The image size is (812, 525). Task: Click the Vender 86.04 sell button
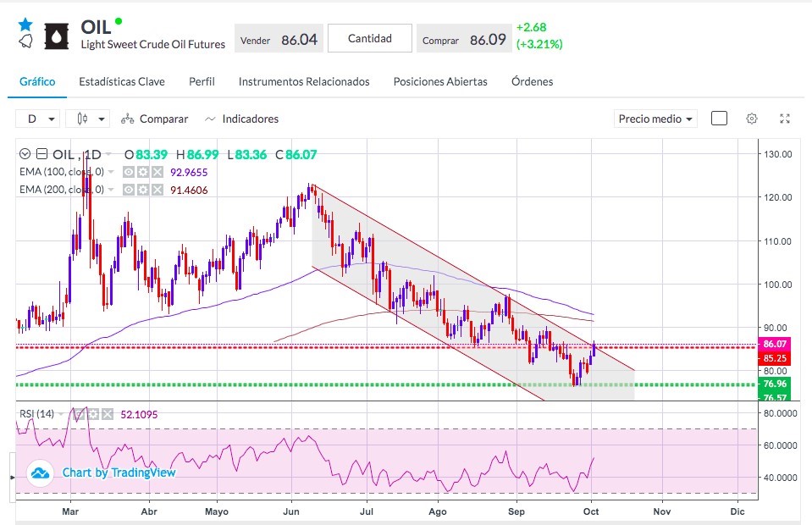pyautogui.click(x=279, y=38)
